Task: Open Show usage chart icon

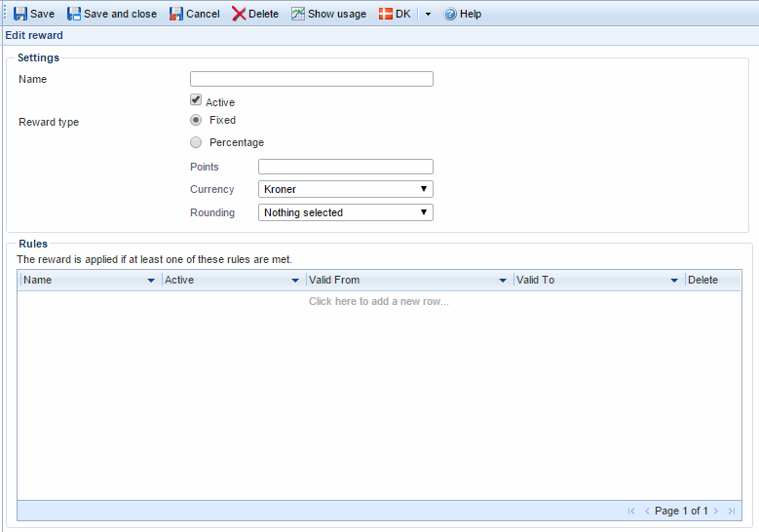Action: pyautogui.click(x=298, y=15)
